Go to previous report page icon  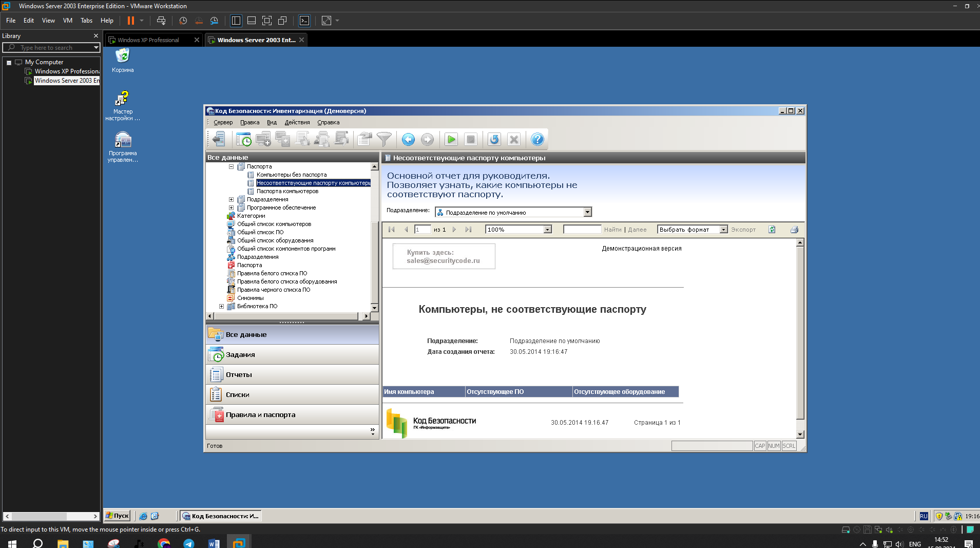pyautogui.click(x=407, y=230)
